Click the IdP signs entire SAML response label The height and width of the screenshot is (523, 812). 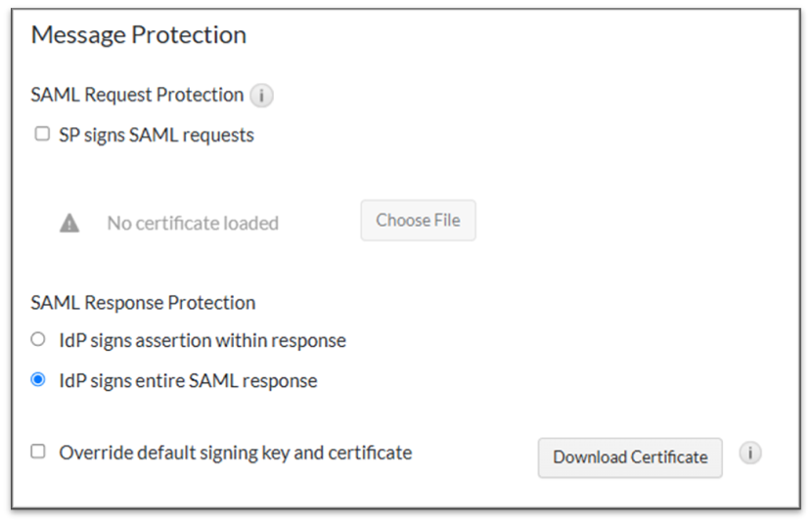pos(188,380)
